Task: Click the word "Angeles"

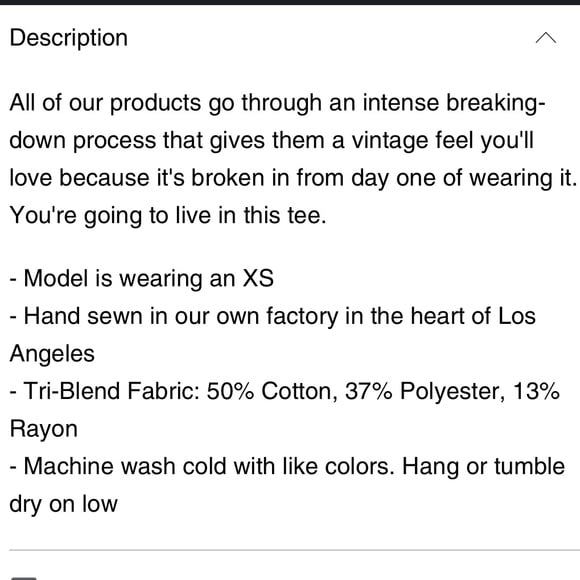Action: point(52,354)
